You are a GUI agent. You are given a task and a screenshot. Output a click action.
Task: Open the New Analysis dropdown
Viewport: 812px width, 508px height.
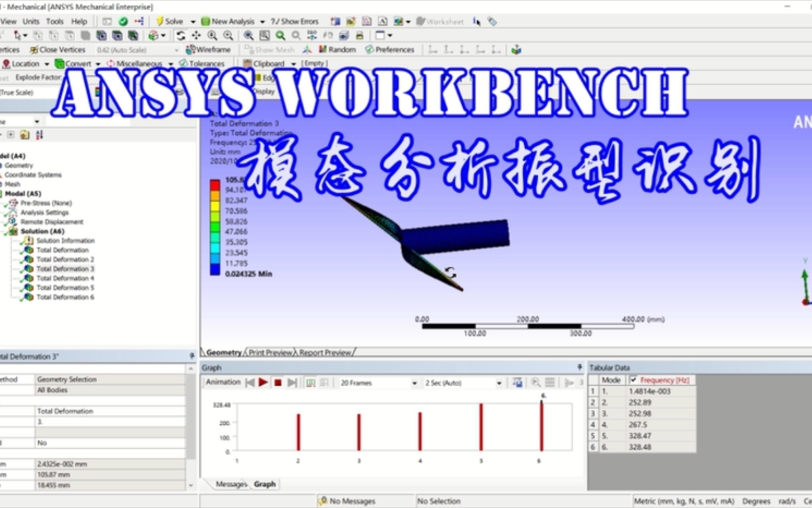coord(262,22)
